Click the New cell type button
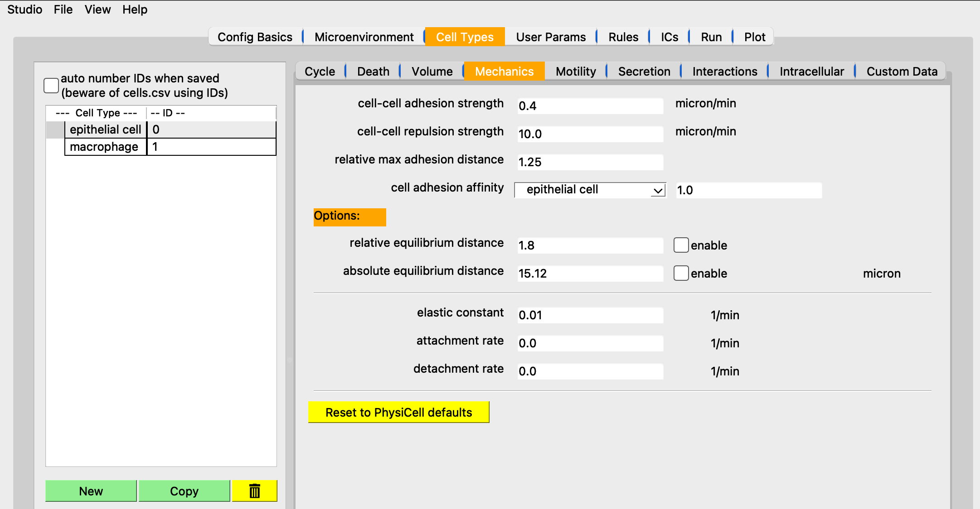Viewport: 980px width, 509px height. click(91, 491)
